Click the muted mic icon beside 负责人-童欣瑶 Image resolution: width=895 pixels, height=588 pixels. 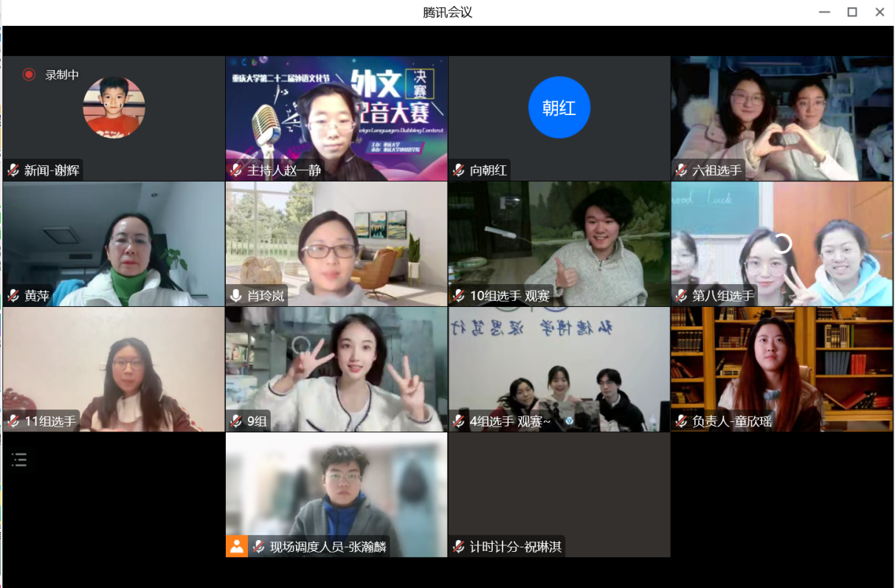(x=682, y=421)
